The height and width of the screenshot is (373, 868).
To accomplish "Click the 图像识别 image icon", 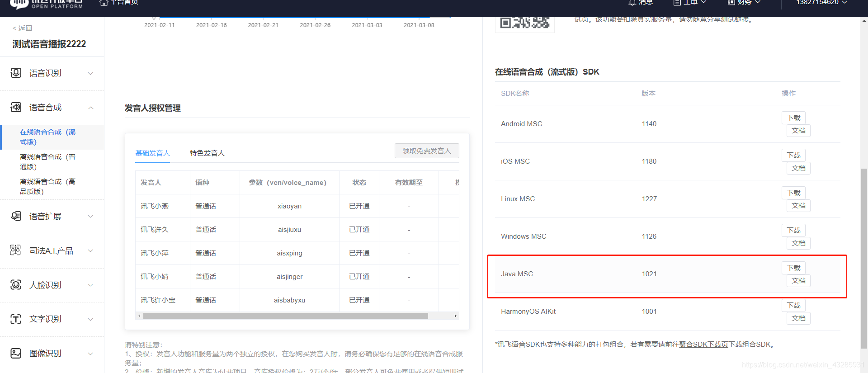I will [x=16, y=353].
